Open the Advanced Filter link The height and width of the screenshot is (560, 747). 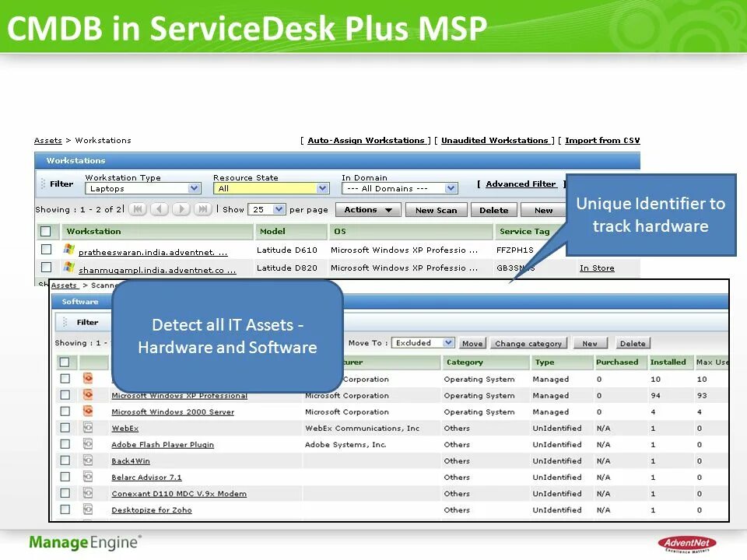(x=521, y=184)
